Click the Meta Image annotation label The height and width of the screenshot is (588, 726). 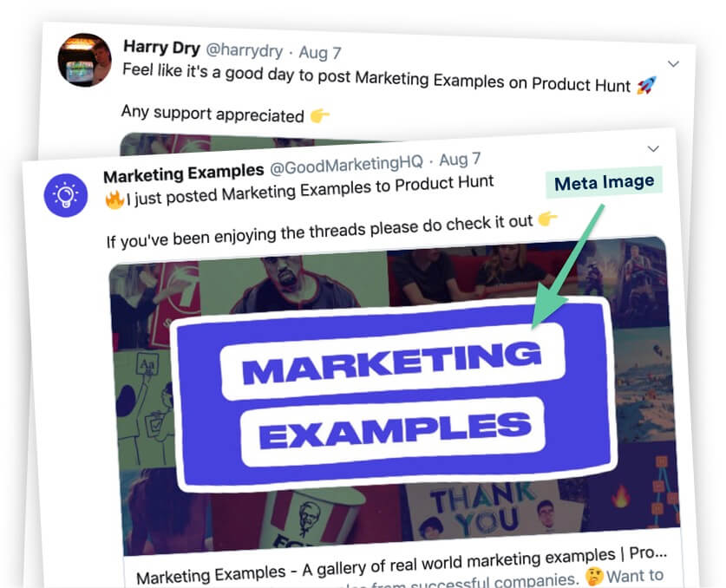coord(605,182)
